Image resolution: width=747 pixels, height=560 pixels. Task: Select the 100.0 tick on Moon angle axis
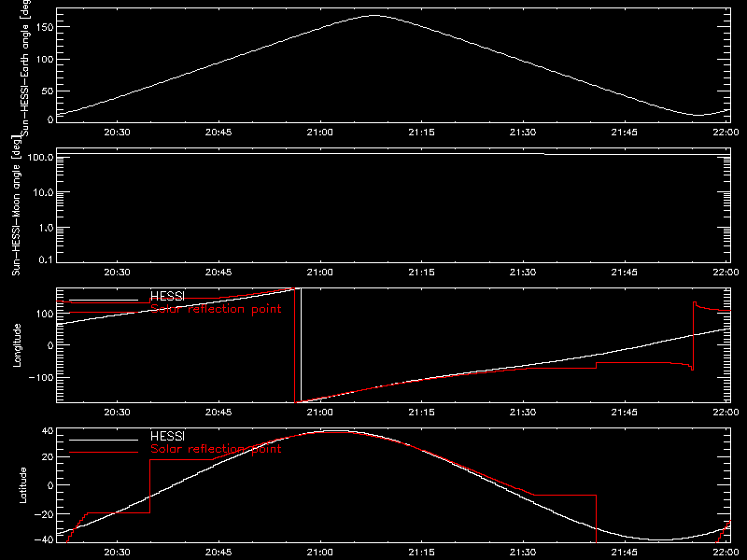[40, 157]
